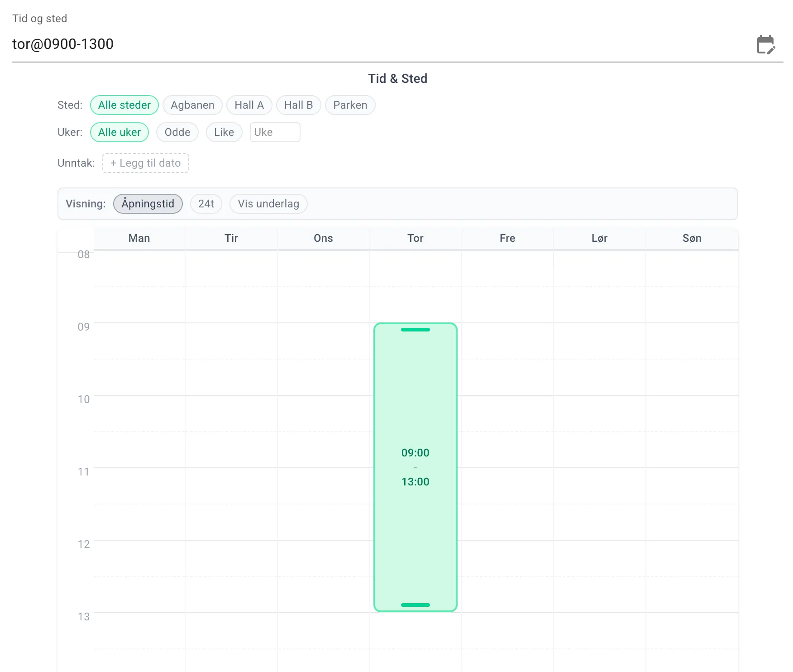Toggle Vis underlag display
Image resolution: width=793 pixels, height=672 pixels.
268,204
